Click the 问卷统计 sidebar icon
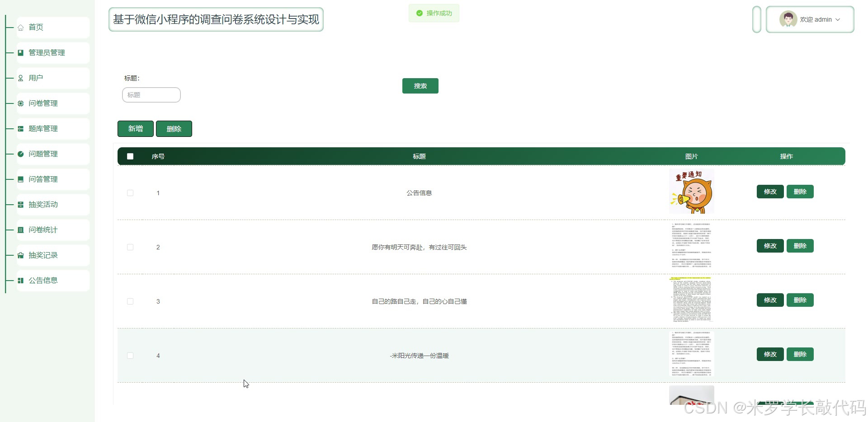Screen dimensions: 868x422 click(x=21, y=230)
